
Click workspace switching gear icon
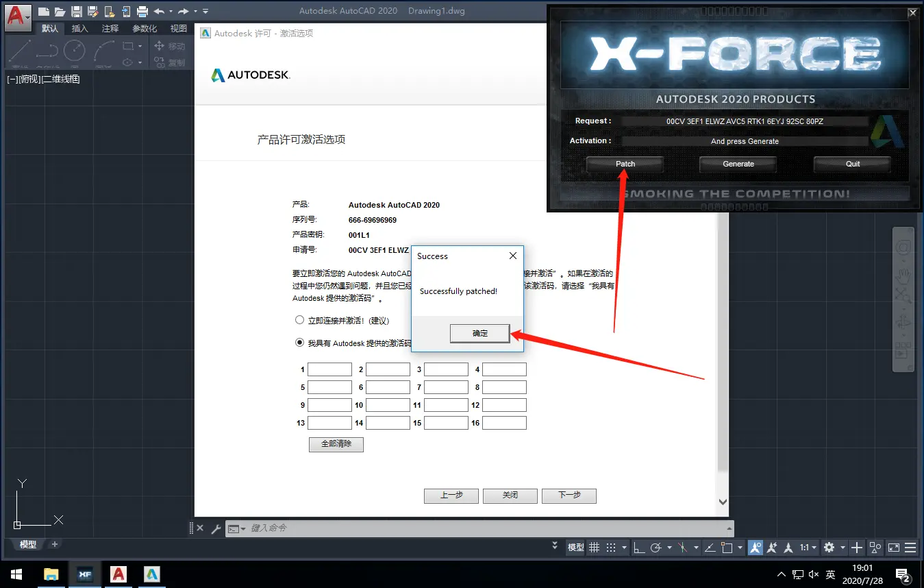[x=829, y=548]
